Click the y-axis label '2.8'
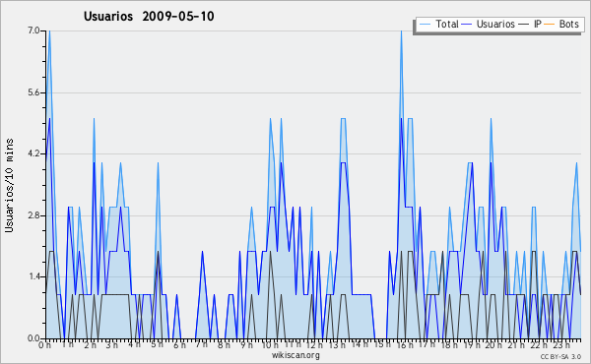 [x=33, y=215]
